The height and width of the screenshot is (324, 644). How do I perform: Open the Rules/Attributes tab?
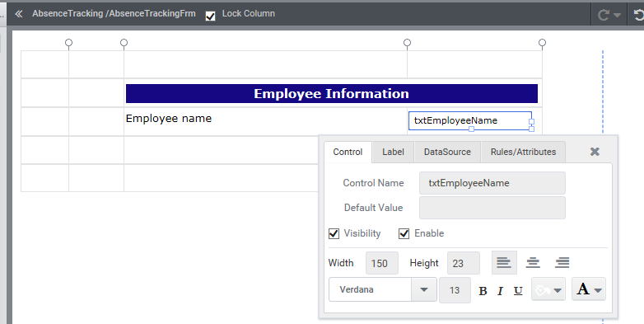pyautogui.click(x=523, y=153)
